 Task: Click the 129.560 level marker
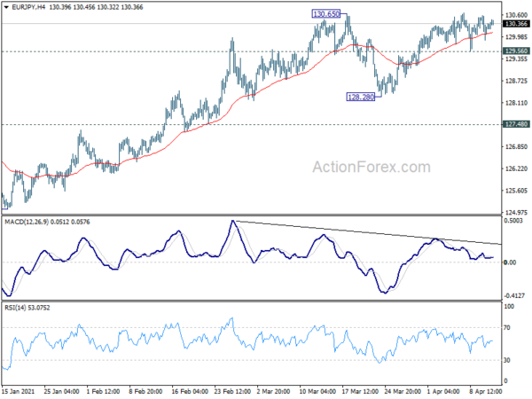pyautogui.click(x=516, y=51)
